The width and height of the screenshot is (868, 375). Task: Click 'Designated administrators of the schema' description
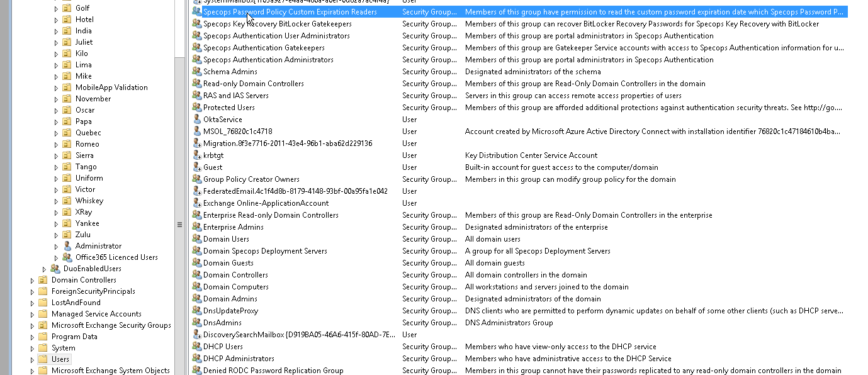click(x=533, y=72)
